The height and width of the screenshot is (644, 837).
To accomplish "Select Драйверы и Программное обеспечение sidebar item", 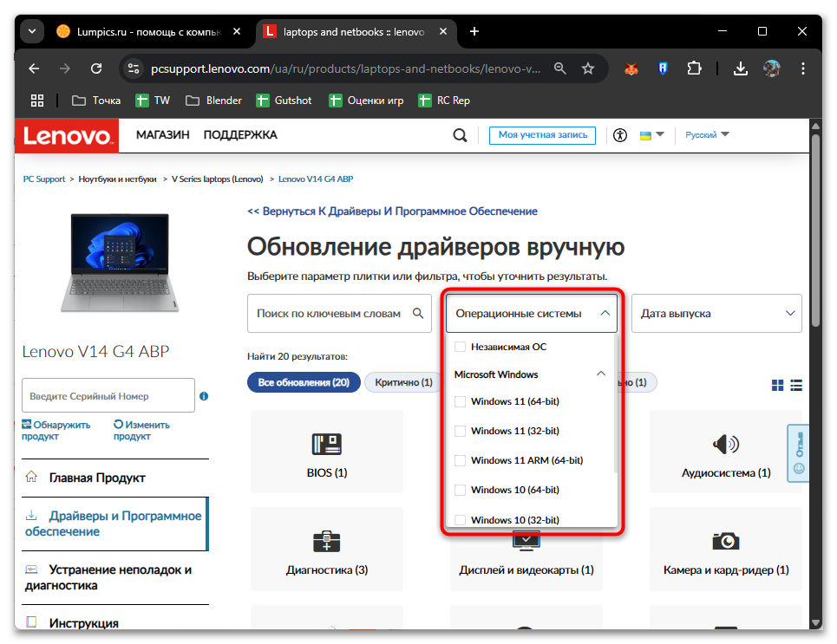I will click(115, 524).
